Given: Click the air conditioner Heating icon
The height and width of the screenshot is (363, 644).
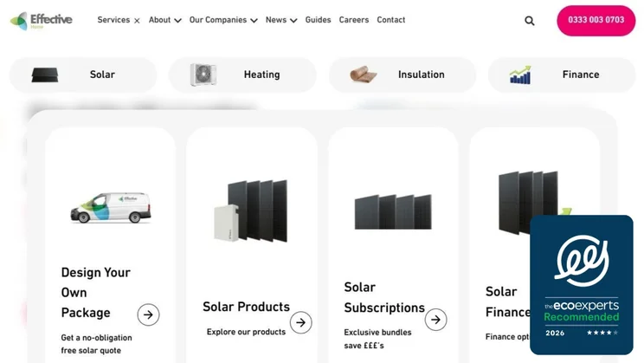Looking at the screenshot, I should pyautogui.click(x=203, y=75).
